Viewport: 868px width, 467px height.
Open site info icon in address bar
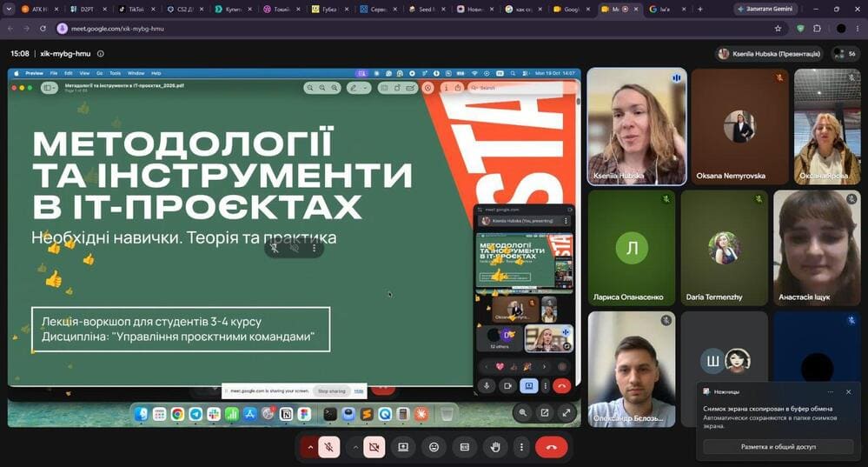[62, 28]
